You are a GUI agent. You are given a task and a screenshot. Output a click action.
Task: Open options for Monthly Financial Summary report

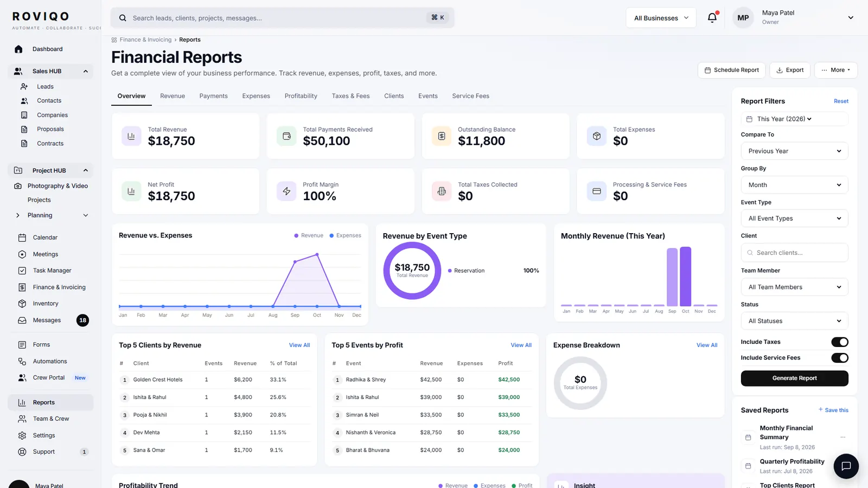[843, 437]
